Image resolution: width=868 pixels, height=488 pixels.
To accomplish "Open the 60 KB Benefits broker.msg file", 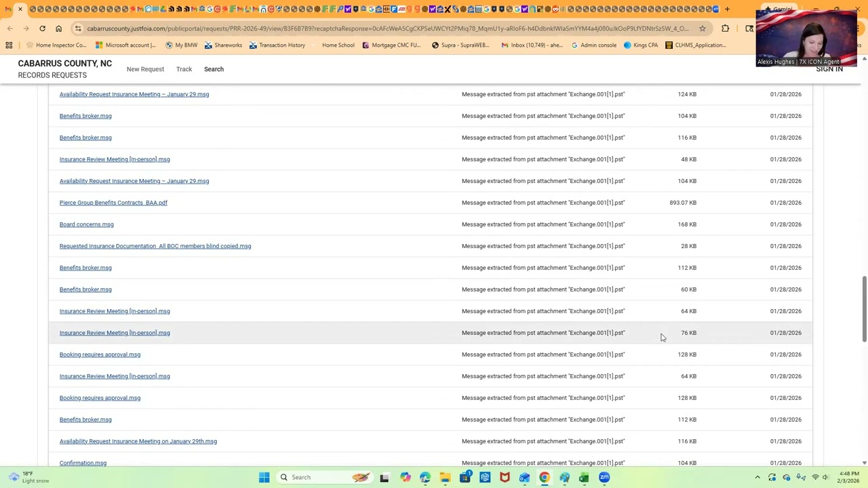I will pyautogui.click(x=85, y=289).
